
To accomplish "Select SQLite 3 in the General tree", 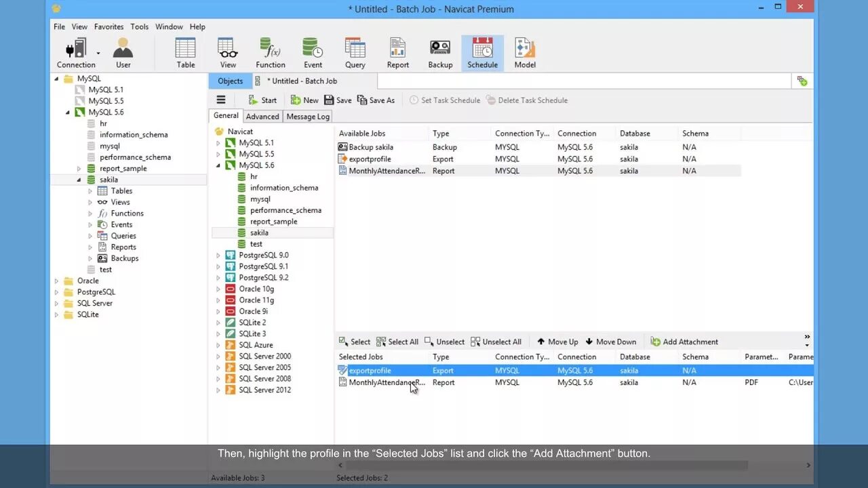I will (x=252, y=334).
